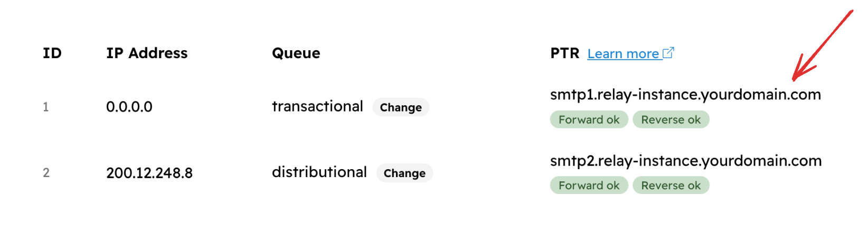Click the 200.12.248.8 IP address
Viewport: 868px width, 240px height.
(x=149, y=173)
